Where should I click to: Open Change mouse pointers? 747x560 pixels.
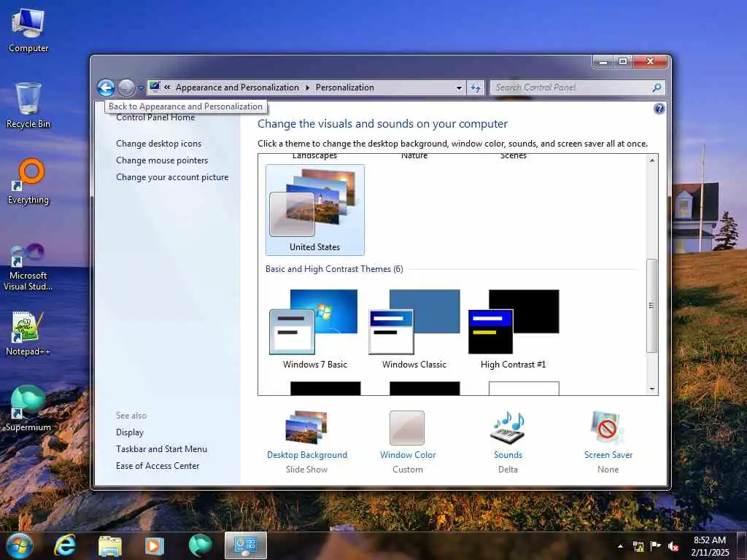tap(162, 160)
